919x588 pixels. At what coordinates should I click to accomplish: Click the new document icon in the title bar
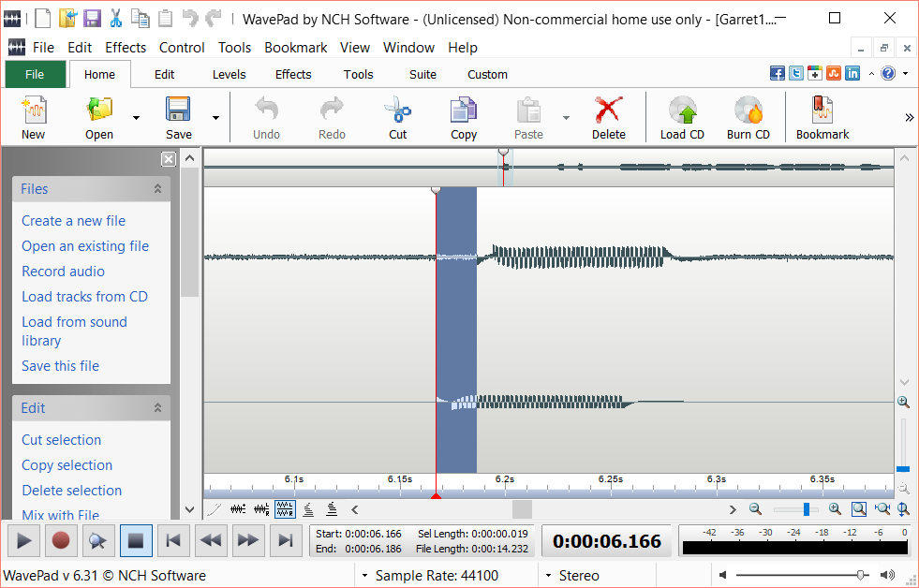[43, 18]
